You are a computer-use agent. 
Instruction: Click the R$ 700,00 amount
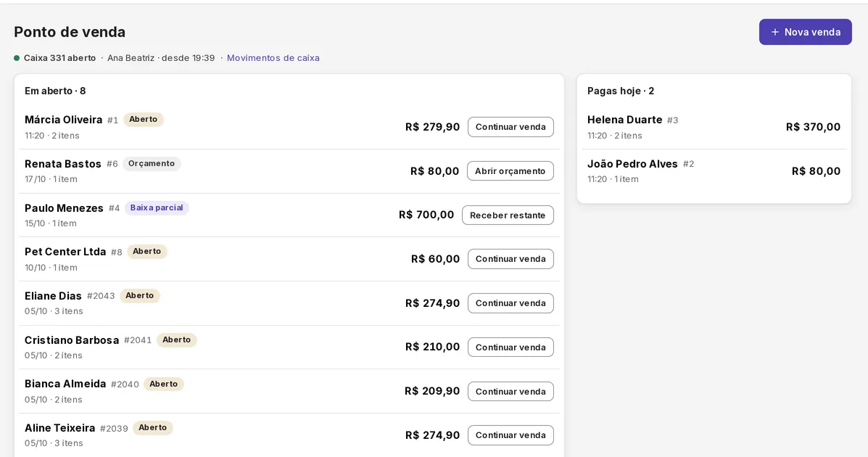pos(426,215)
